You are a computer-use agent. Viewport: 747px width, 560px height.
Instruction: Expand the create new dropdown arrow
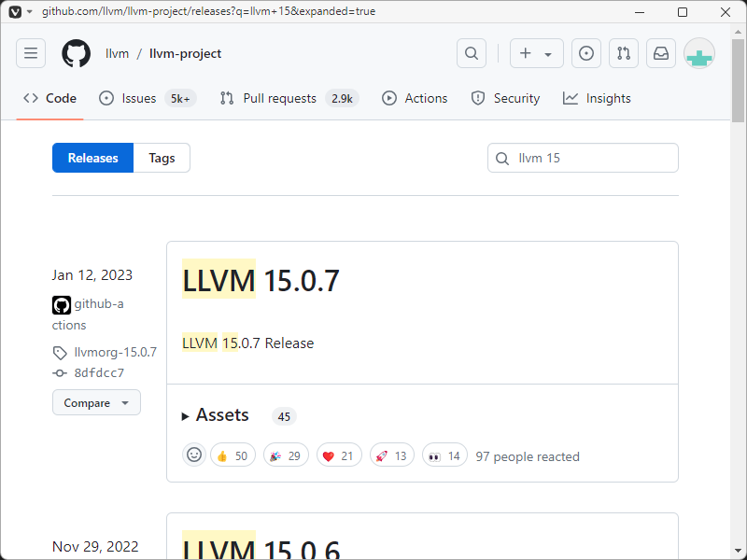548,54
